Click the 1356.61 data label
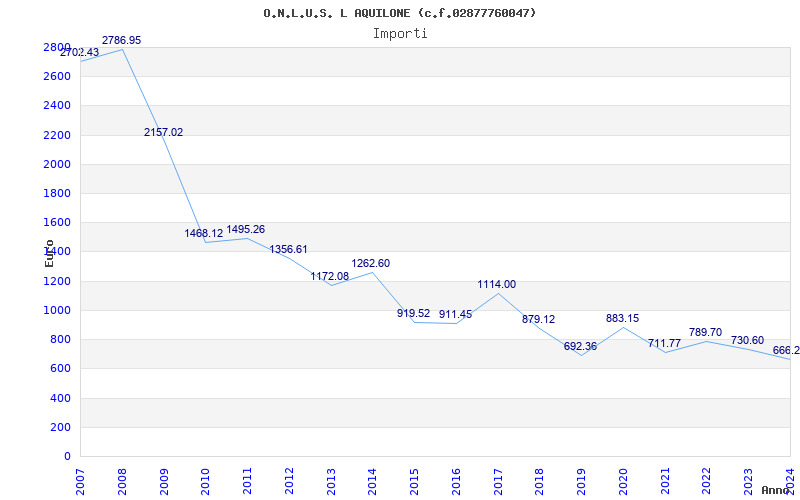 point(289,249)
